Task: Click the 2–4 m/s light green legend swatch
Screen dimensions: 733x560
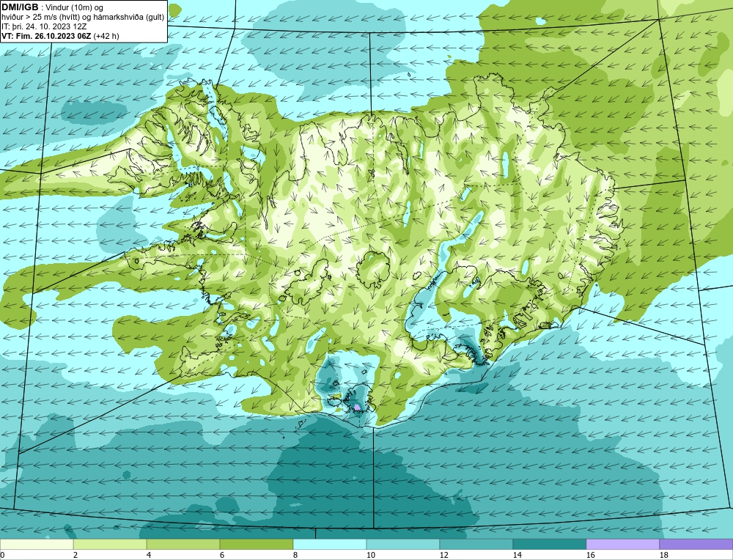Action: pos(110,545)
